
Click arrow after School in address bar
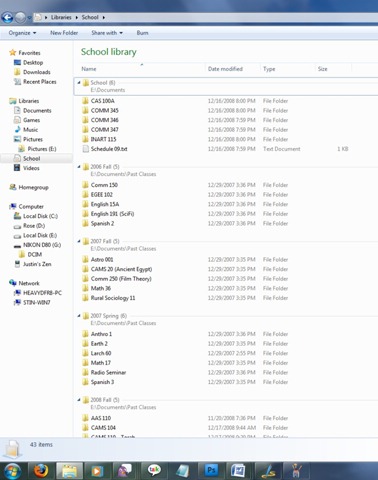click(104, 17)
